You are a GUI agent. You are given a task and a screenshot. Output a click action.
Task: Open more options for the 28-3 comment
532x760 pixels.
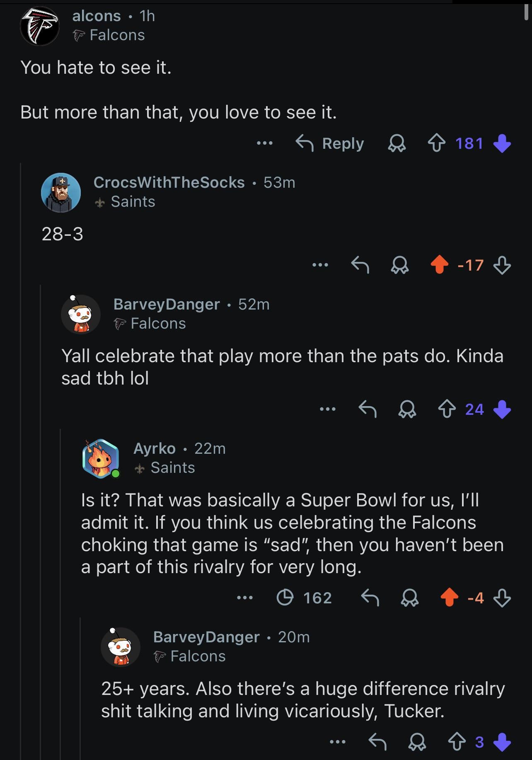coord(320,265)
